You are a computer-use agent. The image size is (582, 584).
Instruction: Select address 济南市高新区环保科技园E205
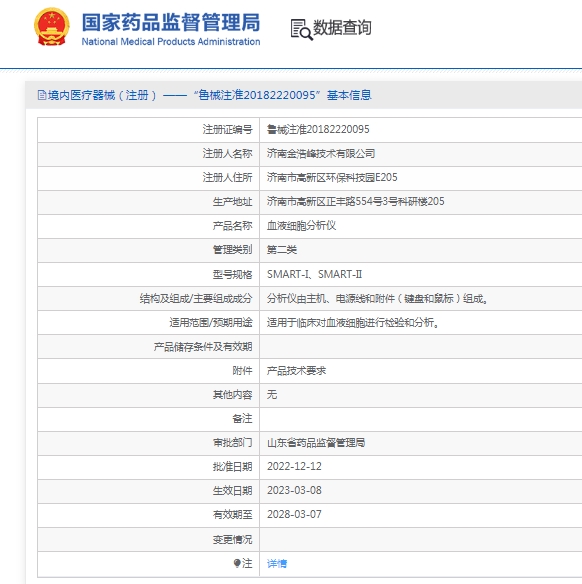tap(332, 178)
